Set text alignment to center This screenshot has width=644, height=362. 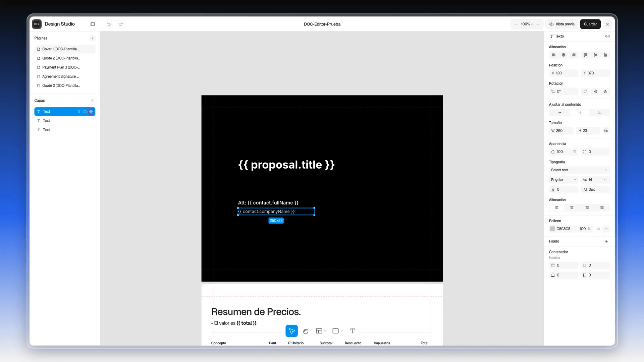point(572,208)
